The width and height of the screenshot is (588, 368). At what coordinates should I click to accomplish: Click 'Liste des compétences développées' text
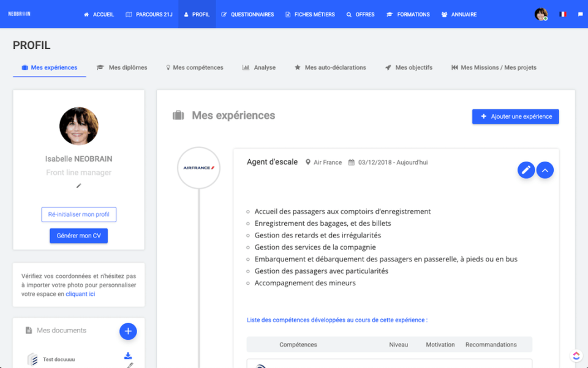(x=337, y=320)
